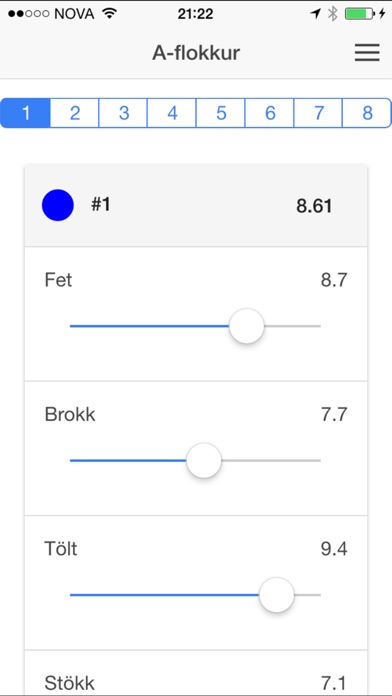Go to segment 8
392x696 pixels.
point(367,113)
